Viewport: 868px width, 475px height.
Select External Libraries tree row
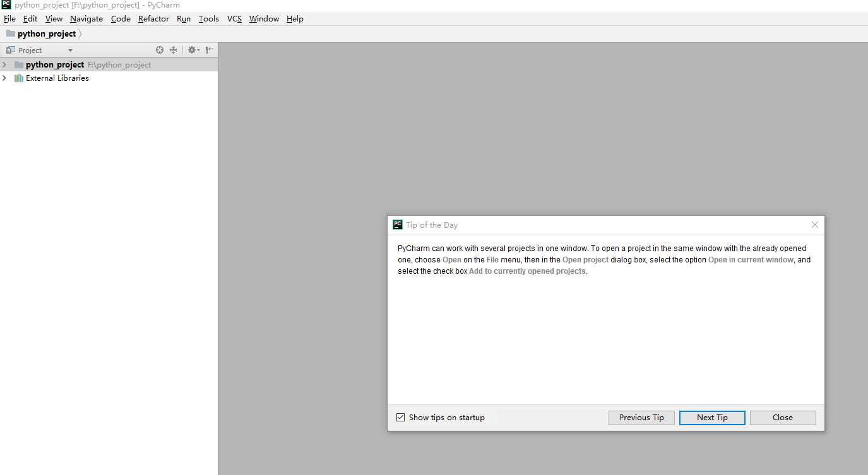109,78
